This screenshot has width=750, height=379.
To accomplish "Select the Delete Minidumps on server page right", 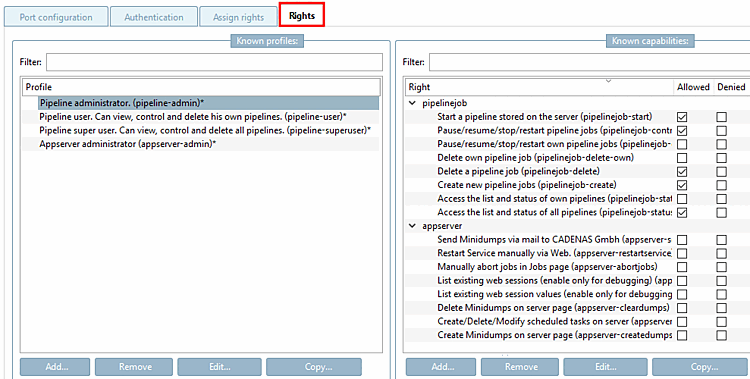I will (553, 308).
